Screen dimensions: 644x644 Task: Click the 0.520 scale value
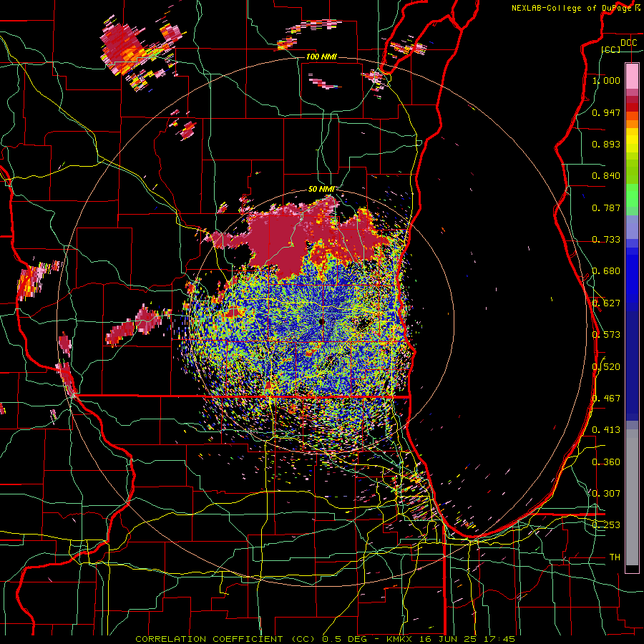point(606,367)
